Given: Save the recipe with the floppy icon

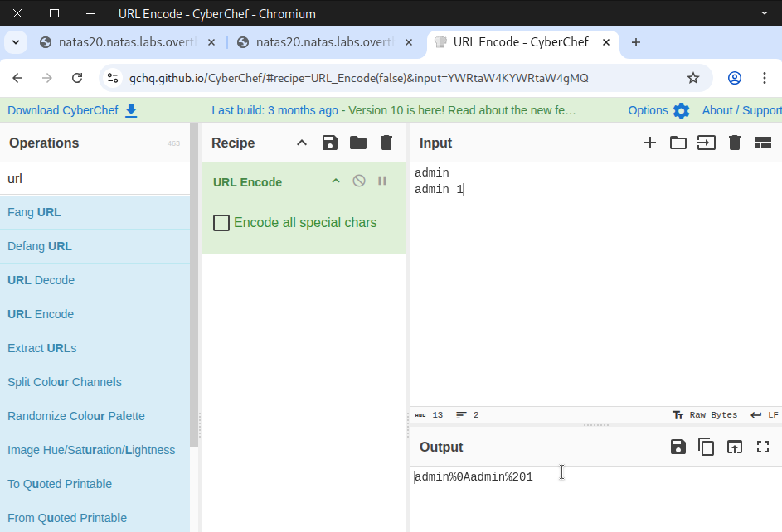Looking at the screenshot, I should click(330, 143).
